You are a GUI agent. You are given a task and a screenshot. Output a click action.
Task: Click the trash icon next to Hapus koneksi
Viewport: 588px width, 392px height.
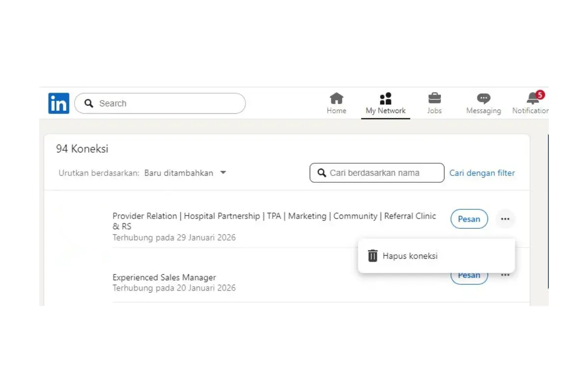pyautogui.click(x=372, y=255)
